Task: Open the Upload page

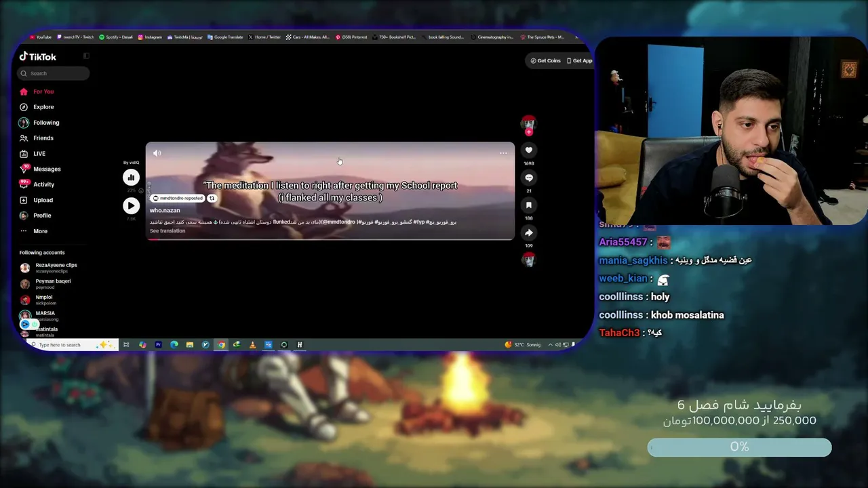Action: [37, 200]
